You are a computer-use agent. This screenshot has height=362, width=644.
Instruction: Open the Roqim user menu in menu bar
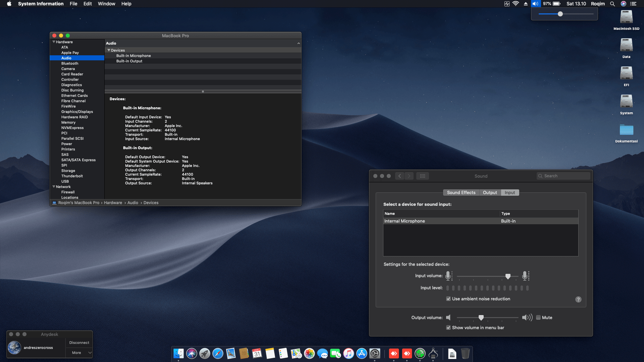pyautogui.click(x=598, y=4)
